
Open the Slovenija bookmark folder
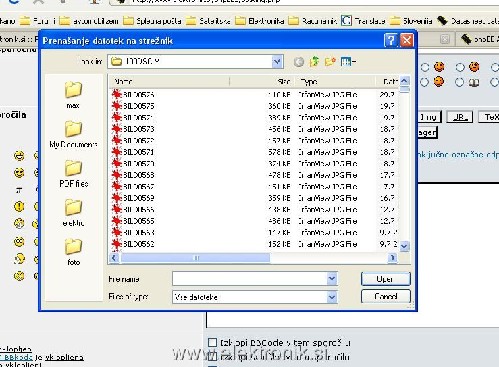[411, 21]
